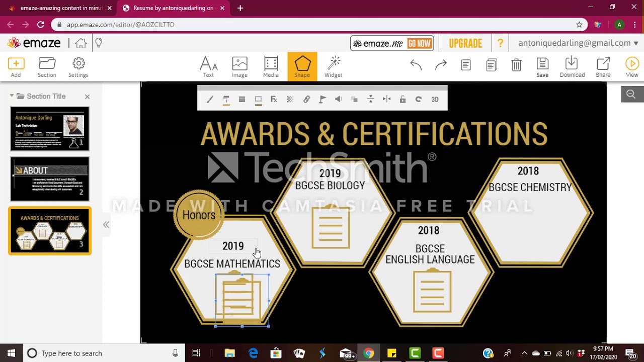The image size is (644, 362).
Task: Select slide 1 thumbnail Antonique Darling
Action: click(50, 129)
